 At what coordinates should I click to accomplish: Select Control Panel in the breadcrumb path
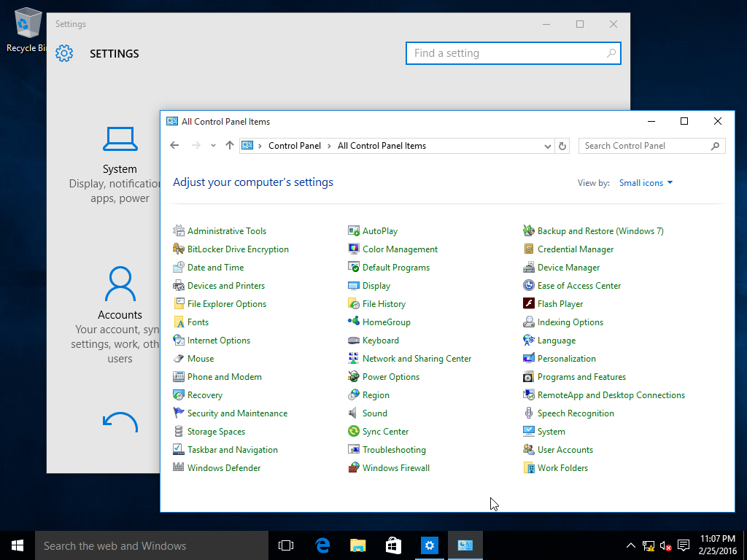point(294,146)
